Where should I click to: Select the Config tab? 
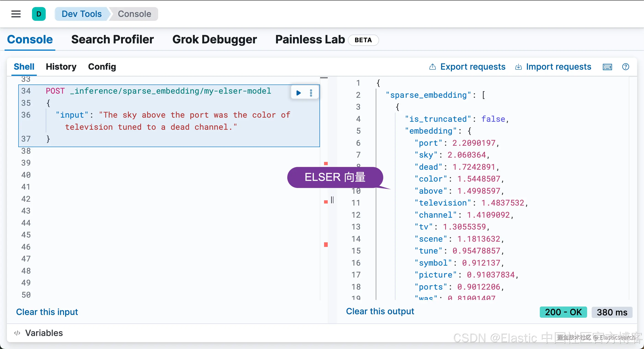click(102, 67)
